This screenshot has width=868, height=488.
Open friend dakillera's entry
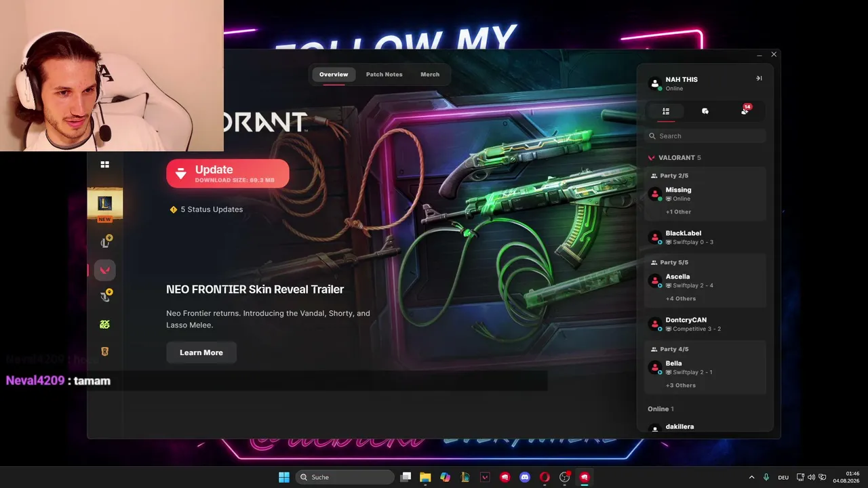(705, 427)
